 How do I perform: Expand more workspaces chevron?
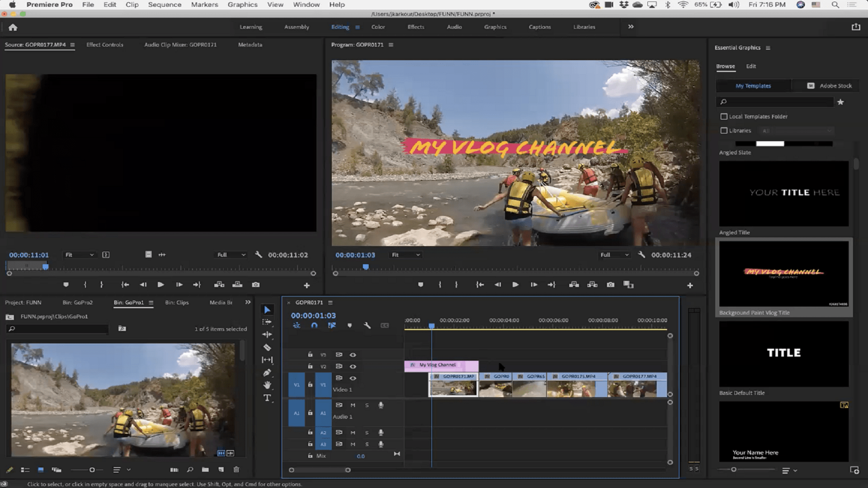click(x=631, y=27)
